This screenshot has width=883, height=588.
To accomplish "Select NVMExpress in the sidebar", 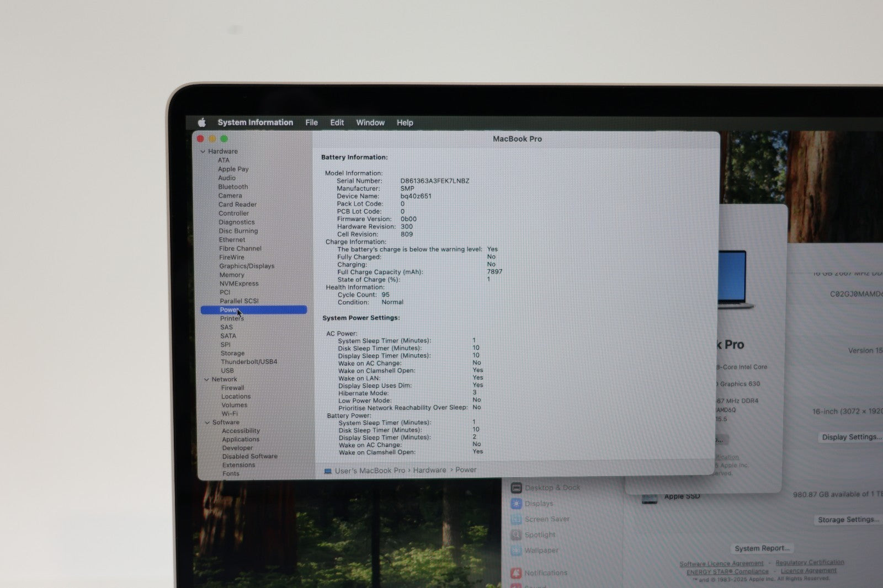I will pos(239,284).
